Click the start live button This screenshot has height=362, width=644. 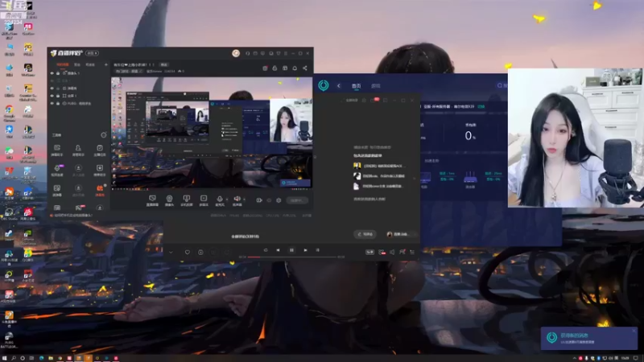point(297,200)
